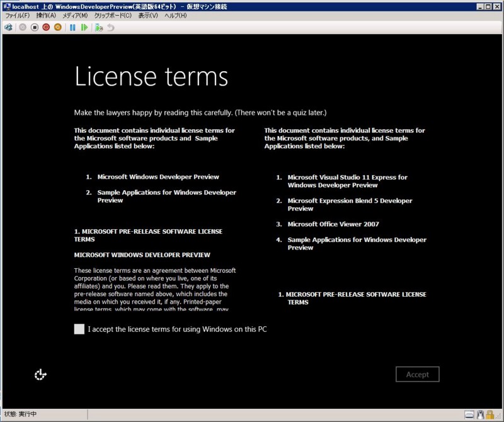This screenshot has width=504, height=422.
Task: Pause the virtual machine with the blue icon
Action: (x=72, y=28)
